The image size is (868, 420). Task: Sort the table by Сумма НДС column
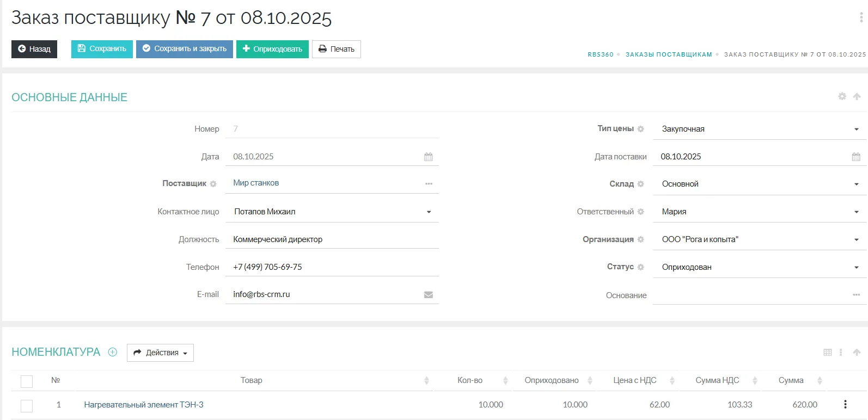[x=755, y=381]
